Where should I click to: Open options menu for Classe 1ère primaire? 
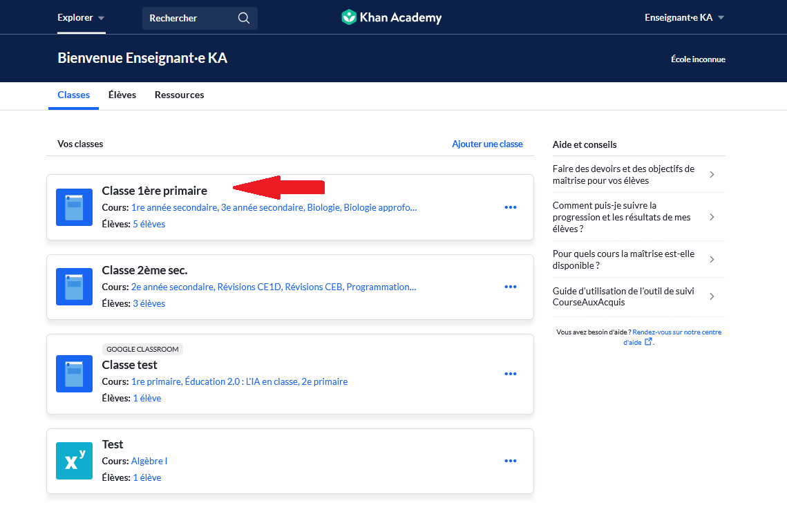(x=511, y=207)
